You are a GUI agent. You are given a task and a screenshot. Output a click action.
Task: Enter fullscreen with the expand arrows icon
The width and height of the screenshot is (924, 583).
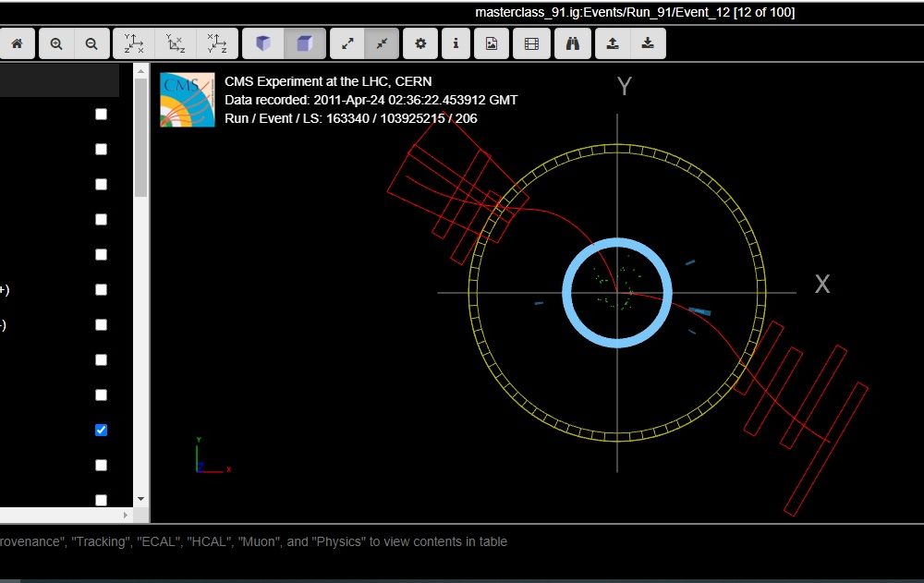[x=347, y=43]
